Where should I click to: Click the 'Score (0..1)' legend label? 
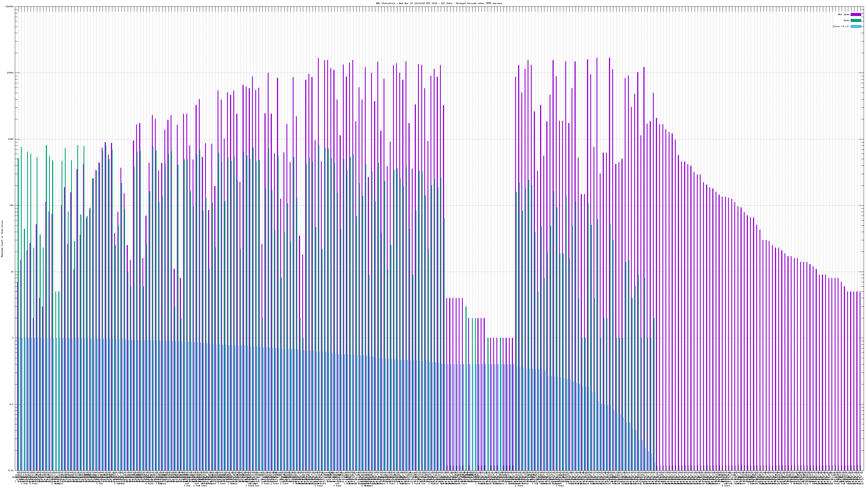point(841,26)
